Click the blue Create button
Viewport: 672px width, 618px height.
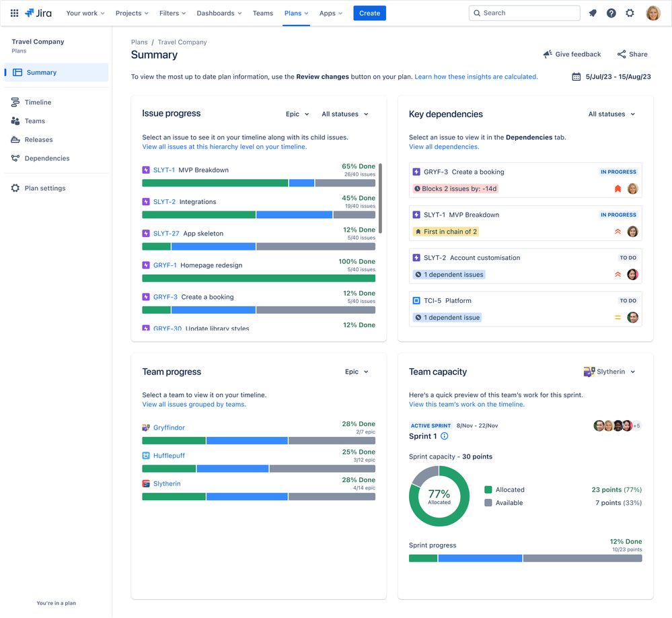click(x=369, y=13)
